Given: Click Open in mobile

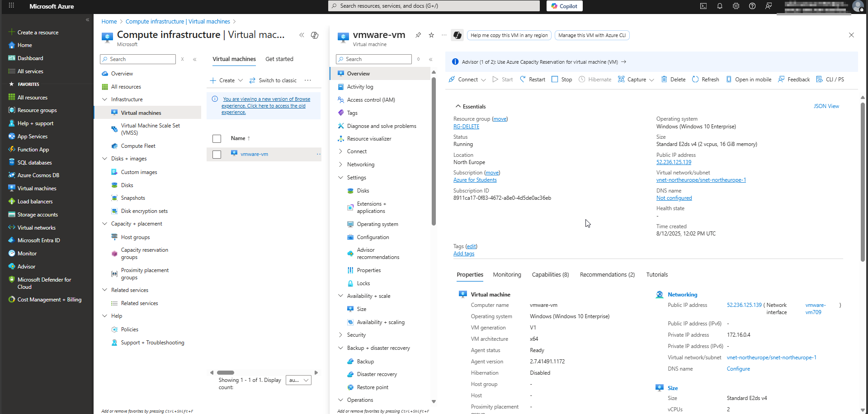Looking at the screenshot, I should pyautogui.click(x=749, y=80).
